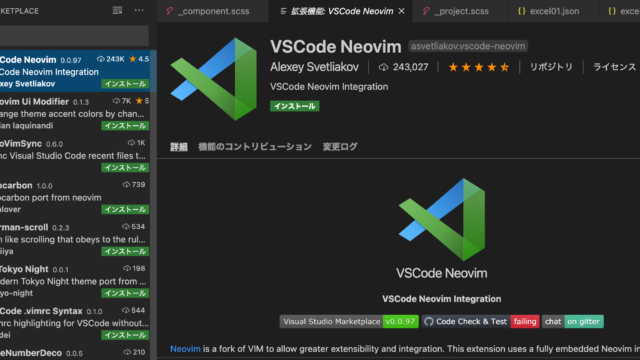Close the VSCode Neovim extension tab
This screenshot has height=360, width=640.
coord(402,11)
